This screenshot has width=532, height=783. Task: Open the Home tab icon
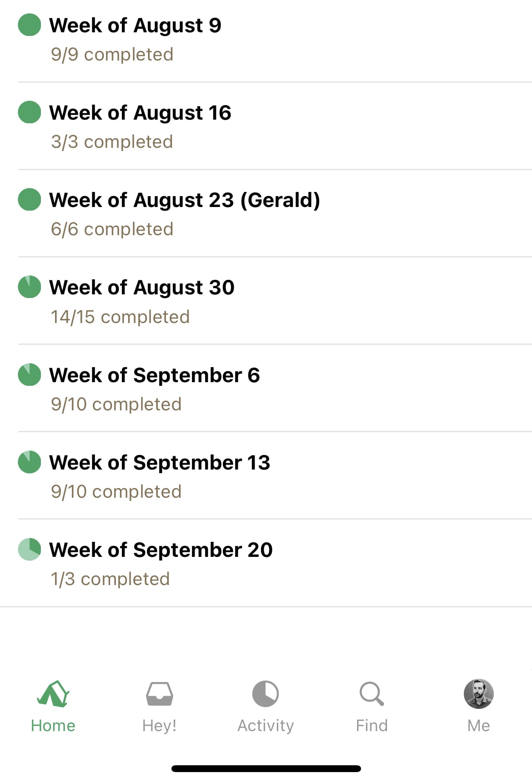coord(53,694)
